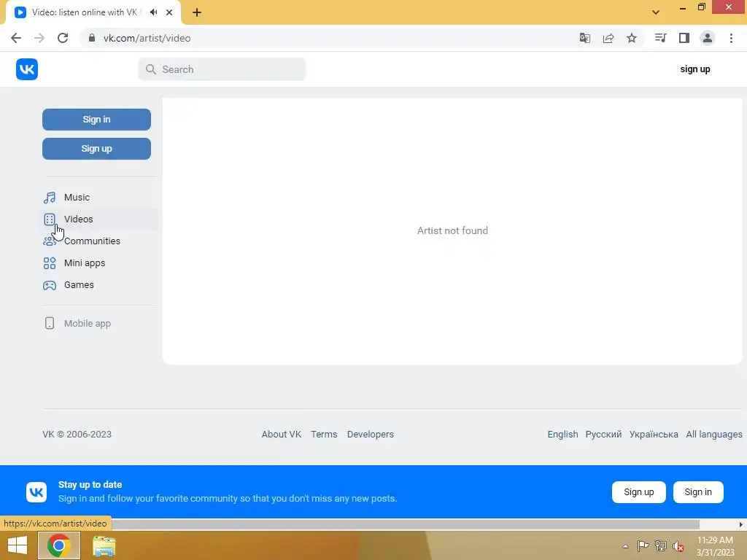The height and width of the screenshot is (560, 747).
Task: Click the network tray icon
Action: coord(661,545)
